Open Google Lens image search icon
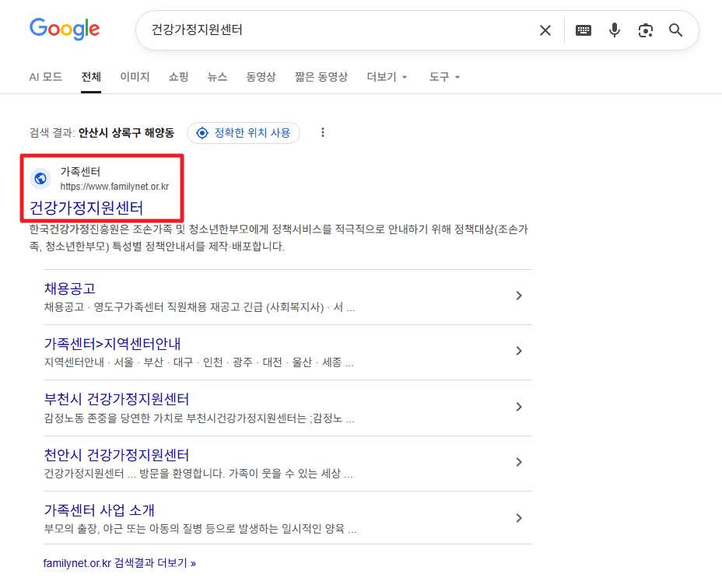The width and height of the screenshot is (722, 588). coord(646,30)
